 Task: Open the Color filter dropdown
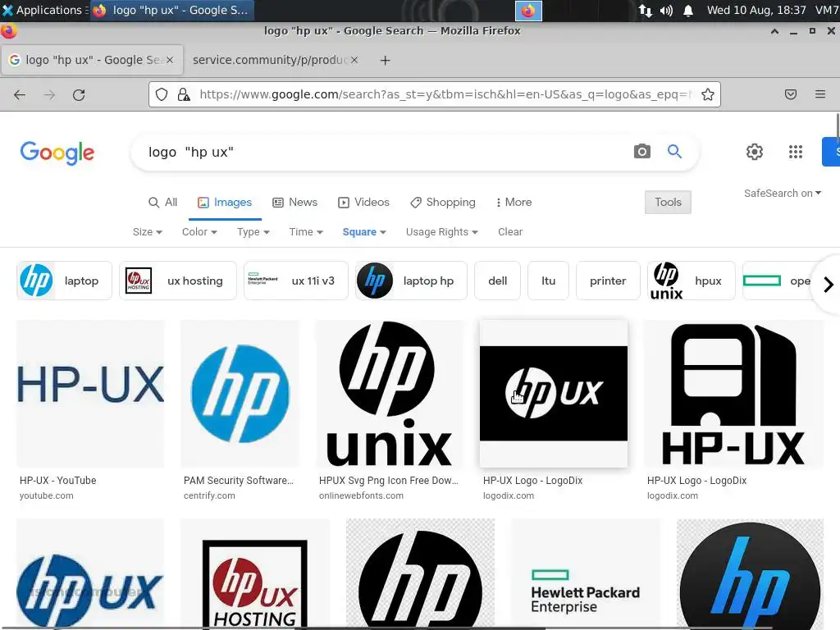point(199,232)
